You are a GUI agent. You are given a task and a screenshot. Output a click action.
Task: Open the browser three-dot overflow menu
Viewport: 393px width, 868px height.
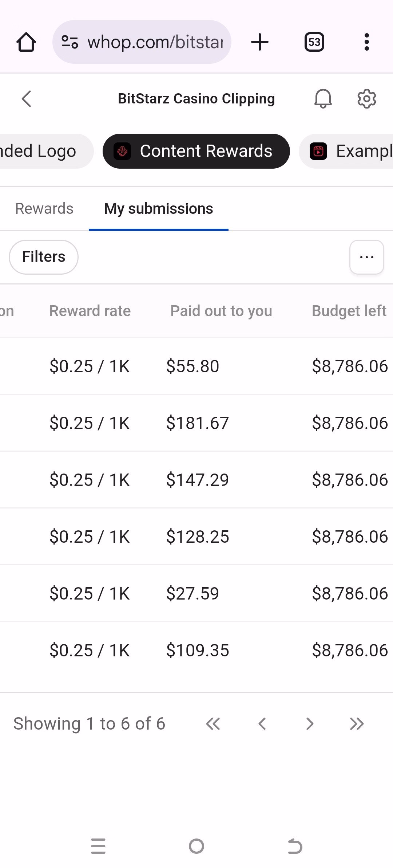[367, 42]
